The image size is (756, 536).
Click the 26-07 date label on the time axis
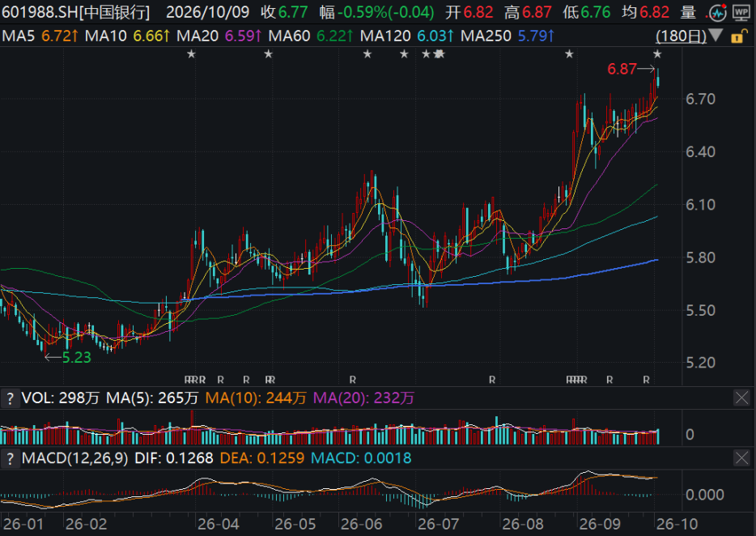click(x=438, y=525)
